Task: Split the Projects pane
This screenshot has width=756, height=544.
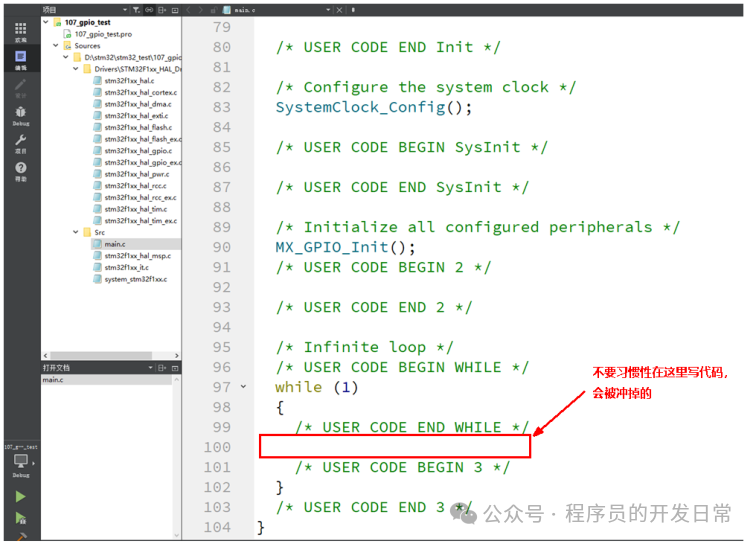Action: [x=162, y=10]
